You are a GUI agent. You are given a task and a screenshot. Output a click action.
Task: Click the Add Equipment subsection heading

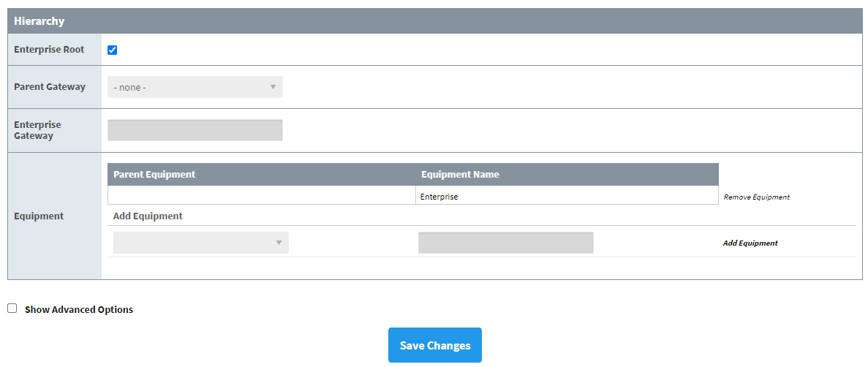(x=148, y=216)
